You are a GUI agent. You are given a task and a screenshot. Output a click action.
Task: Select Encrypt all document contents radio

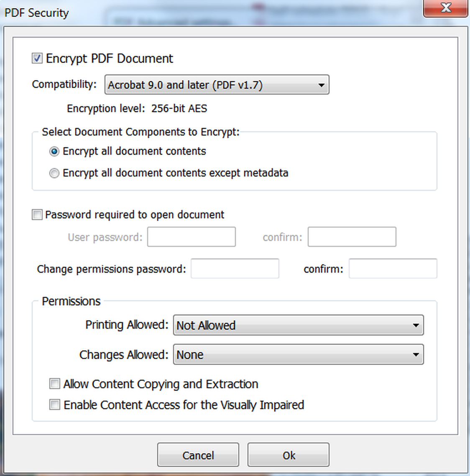click(x=54, y=151)
